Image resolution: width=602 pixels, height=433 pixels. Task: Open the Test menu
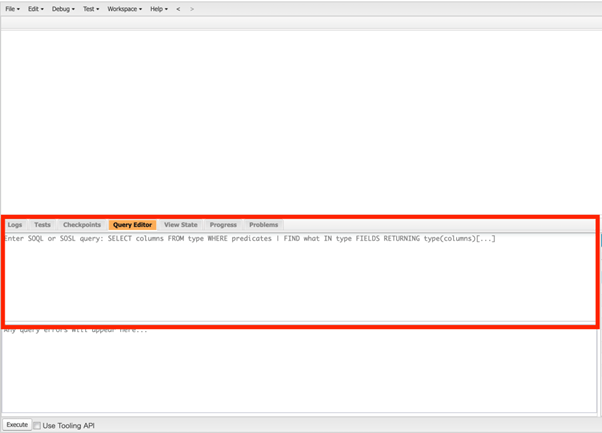[x=91, y=9]
